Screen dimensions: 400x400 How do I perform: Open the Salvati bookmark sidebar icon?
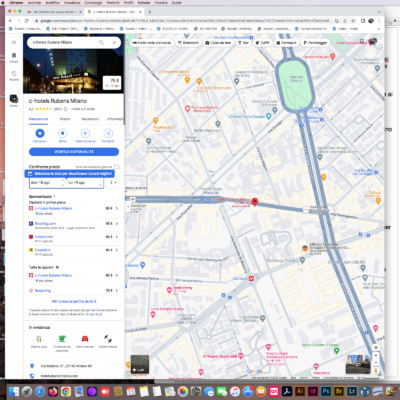pos(14,57)
